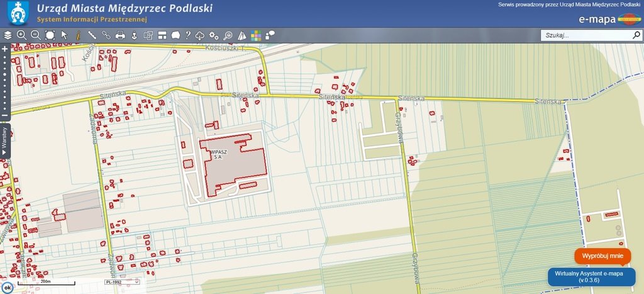The image size is (644, 294).
Task: Click the minus button on zoom slider
Action: [x=4, y=116]
